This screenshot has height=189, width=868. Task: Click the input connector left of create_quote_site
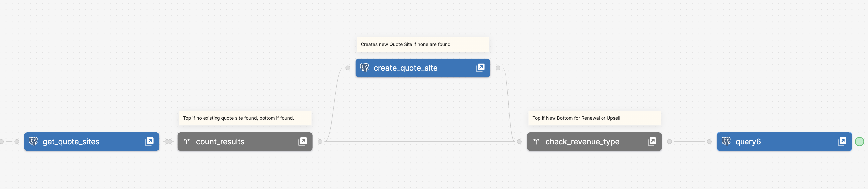(x=348, y=68)
